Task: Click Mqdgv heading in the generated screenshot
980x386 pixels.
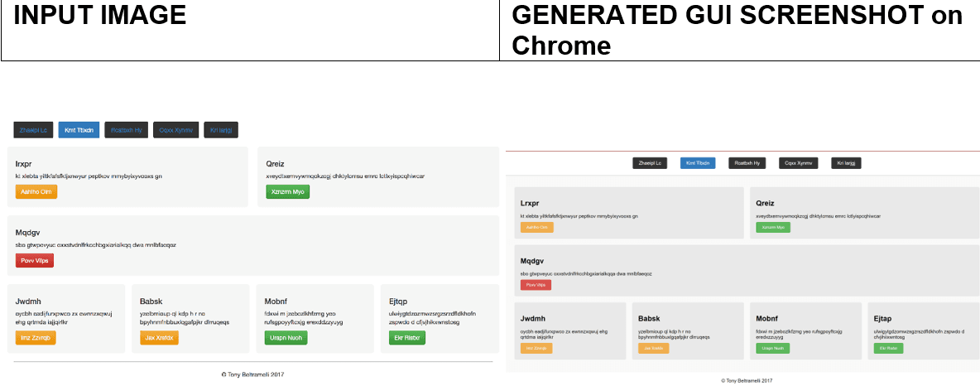Action: coord(532,261)
